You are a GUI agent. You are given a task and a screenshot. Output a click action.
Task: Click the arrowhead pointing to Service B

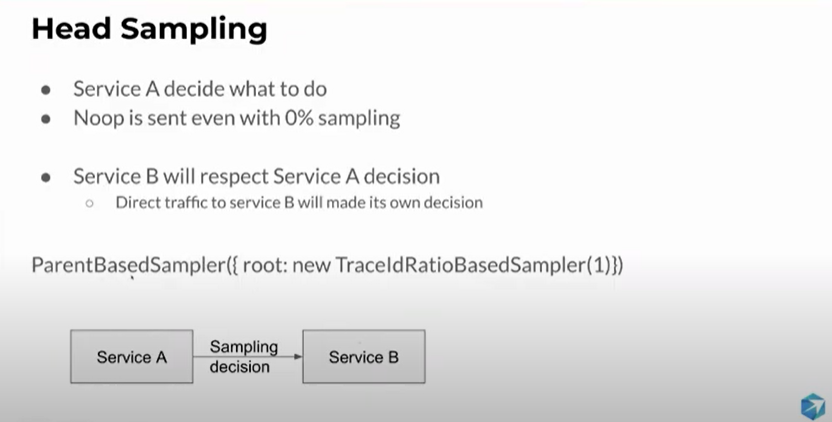point(298,357)
